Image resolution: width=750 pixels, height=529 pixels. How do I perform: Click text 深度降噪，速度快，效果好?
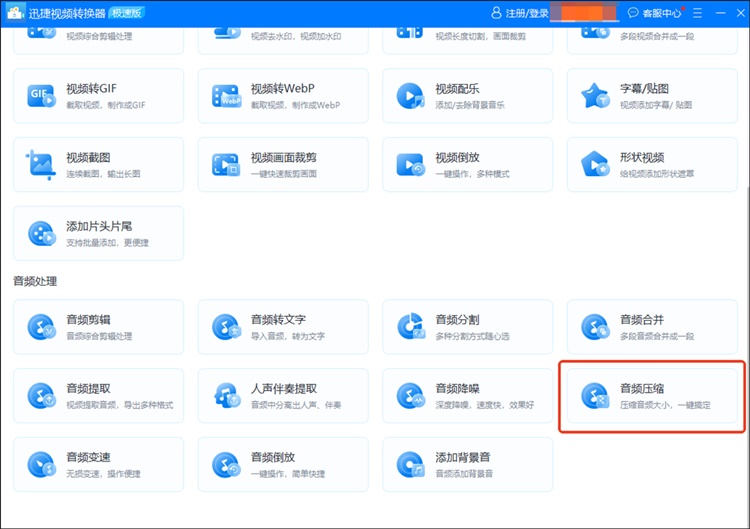coord(485,405)
